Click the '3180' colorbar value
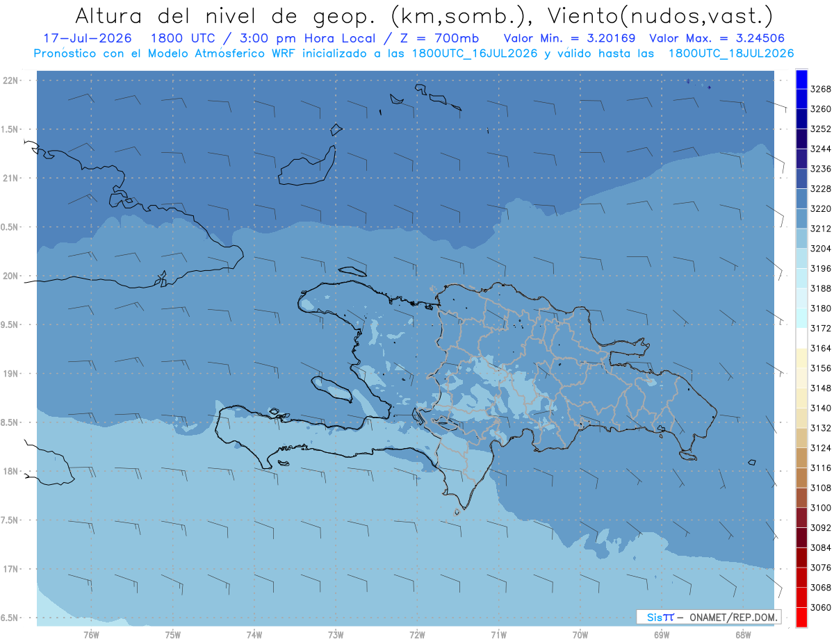This screenshot has width=834, height=644. pyautogui.click(x=821, y=308)
